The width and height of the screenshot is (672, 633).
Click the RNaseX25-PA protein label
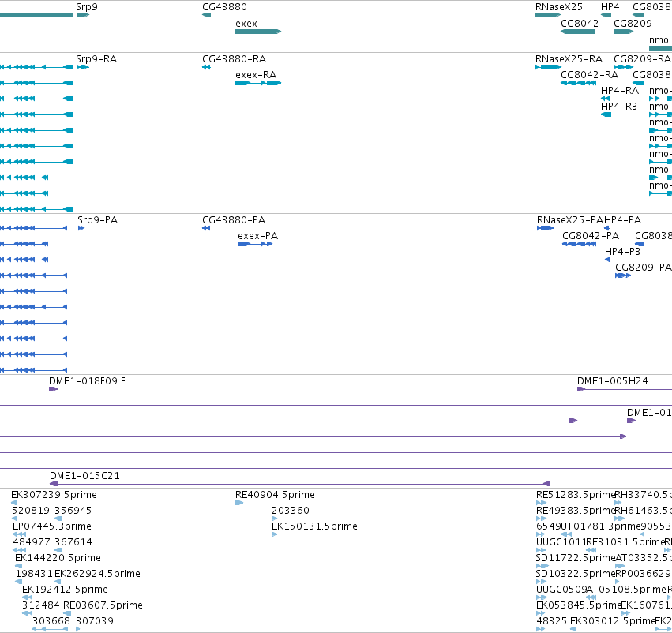(x=570, y=219)
